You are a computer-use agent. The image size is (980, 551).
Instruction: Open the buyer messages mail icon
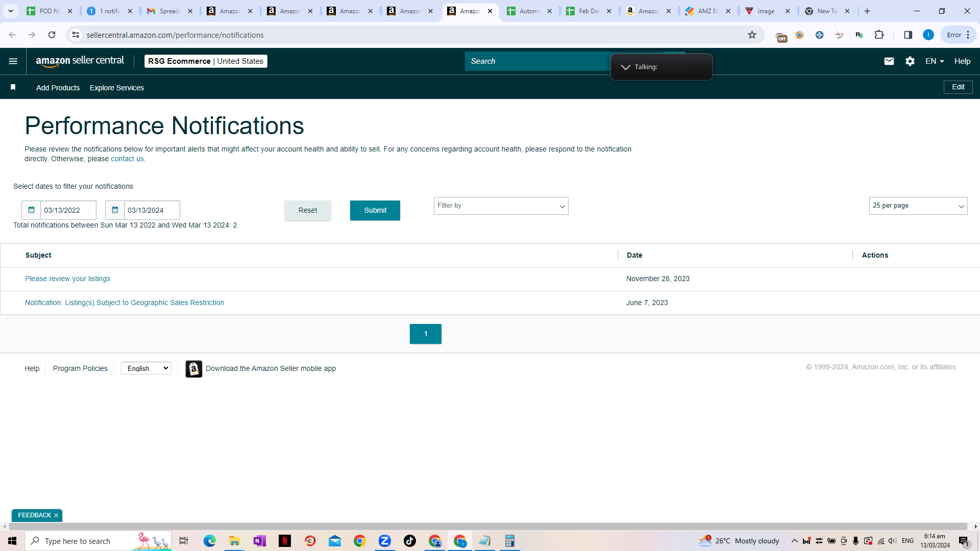[x=889, y=61]
